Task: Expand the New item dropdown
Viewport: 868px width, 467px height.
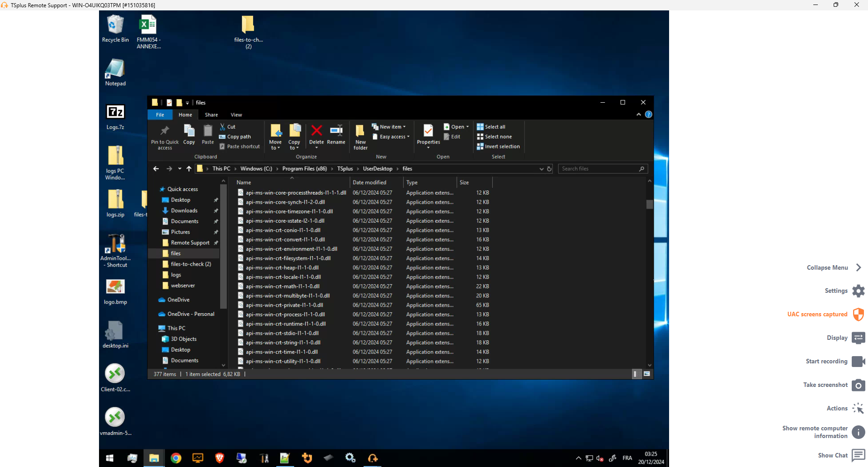Action: (x=389, y=127)
